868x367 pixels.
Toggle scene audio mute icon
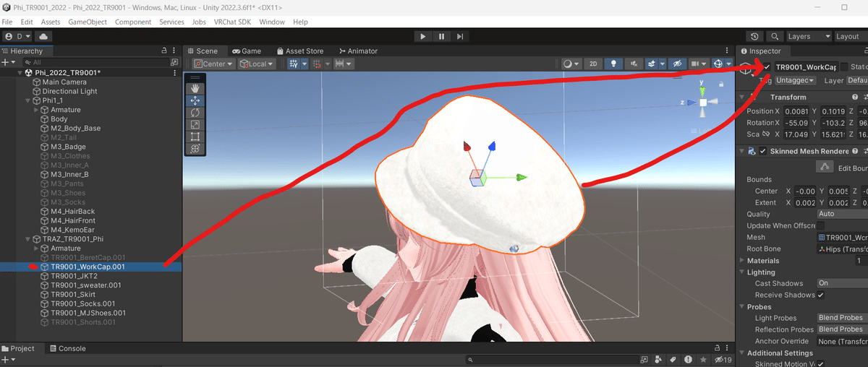(x=634, y=64)
